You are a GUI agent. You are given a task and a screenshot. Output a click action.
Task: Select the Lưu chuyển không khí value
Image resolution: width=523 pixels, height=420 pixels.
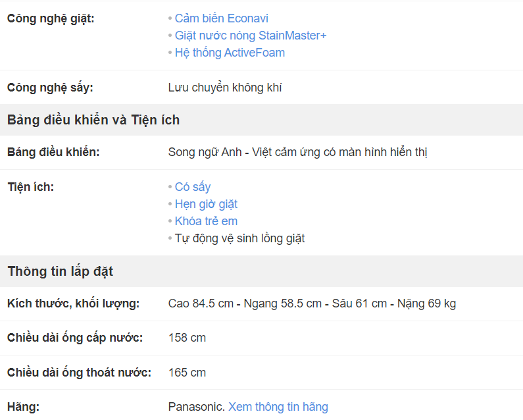click(x=225, y=88)
